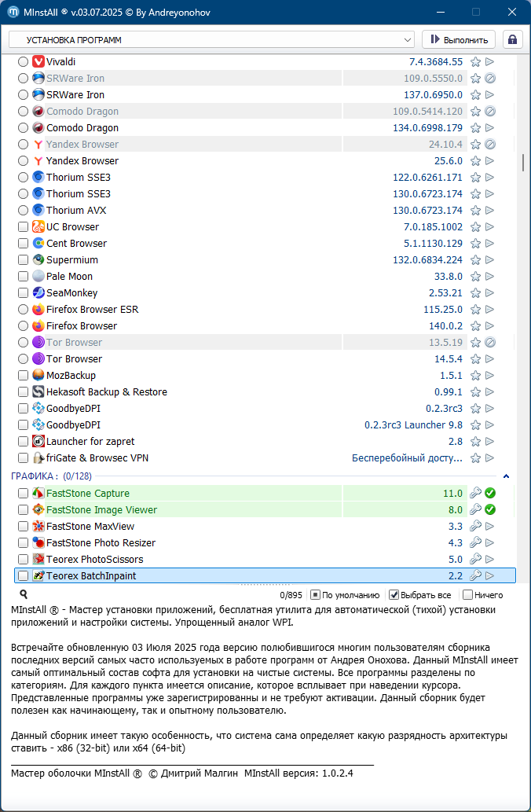This screenshot has height=812, width=531.
Task: Click the 'Бесперебойный досту…' description text
Action: tap(408, 458)
